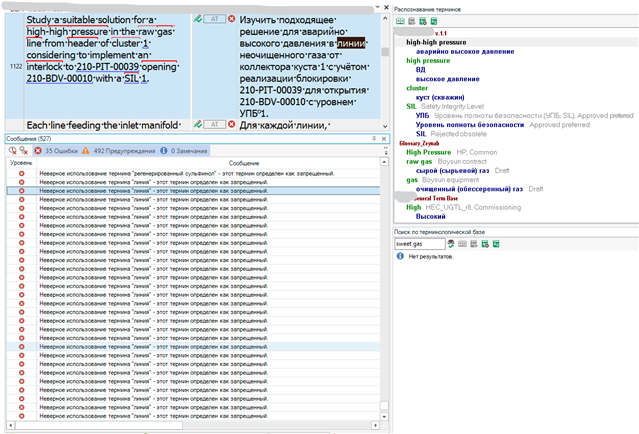Click the highlighted word линии in target segment
This screenshot has height=434, width=639.
351,43
